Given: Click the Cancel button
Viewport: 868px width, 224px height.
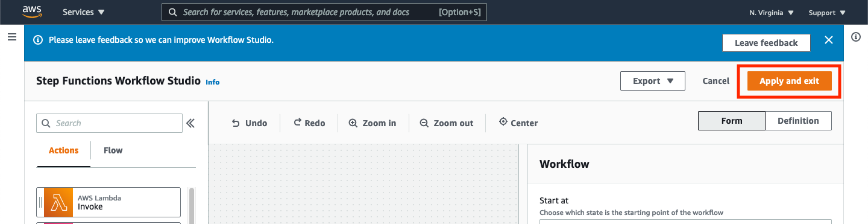Looking at the screenshot, I should 716,81.
